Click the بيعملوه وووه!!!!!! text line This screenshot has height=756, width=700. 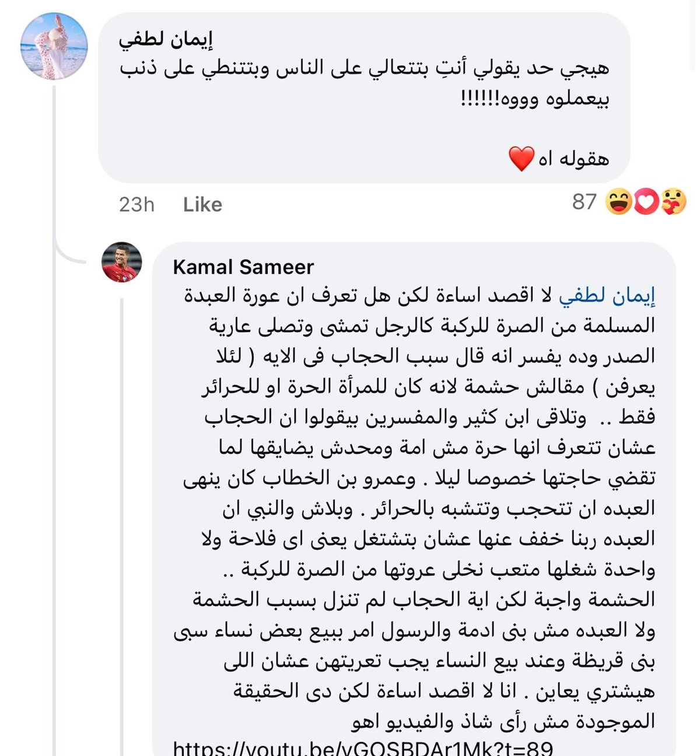coord(535,99)
